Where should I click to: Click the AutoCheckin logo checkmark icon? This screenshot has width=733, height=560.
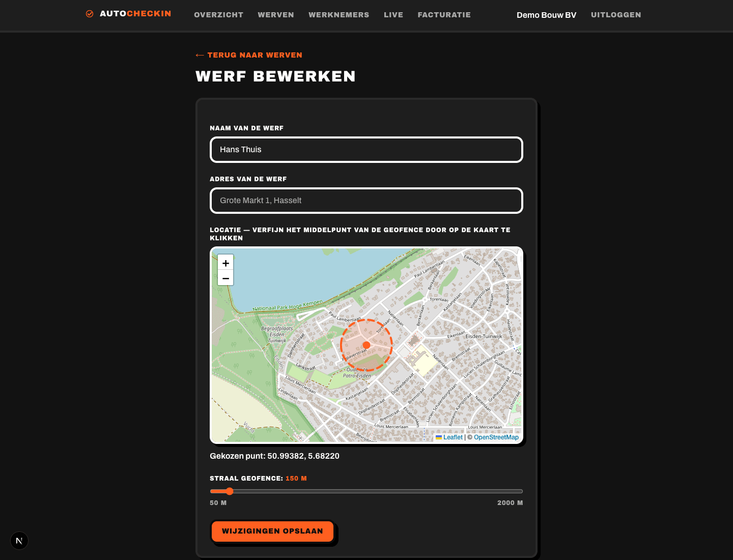pyautogui.click(x=90, y=14)
